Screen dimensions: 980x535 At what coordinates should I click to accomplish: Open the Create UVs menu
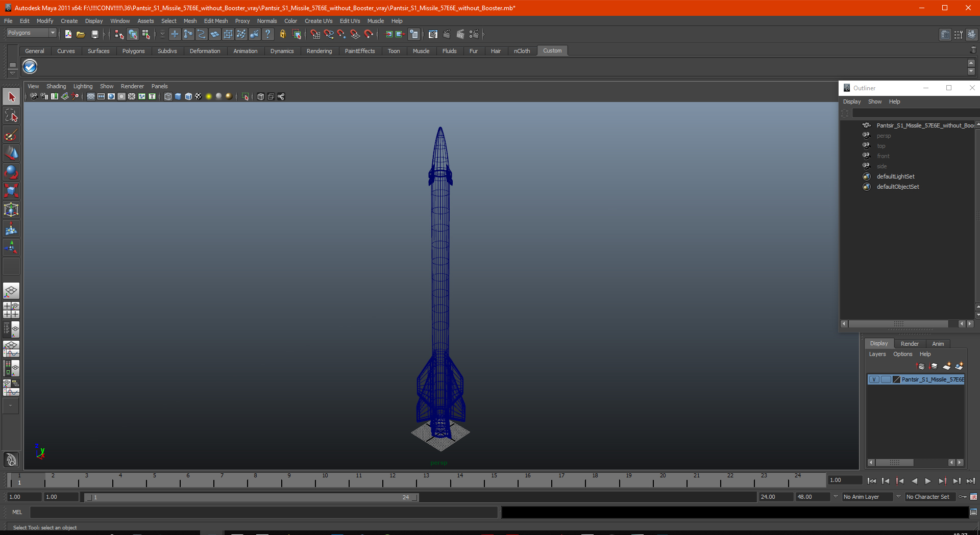pos(318,21)
